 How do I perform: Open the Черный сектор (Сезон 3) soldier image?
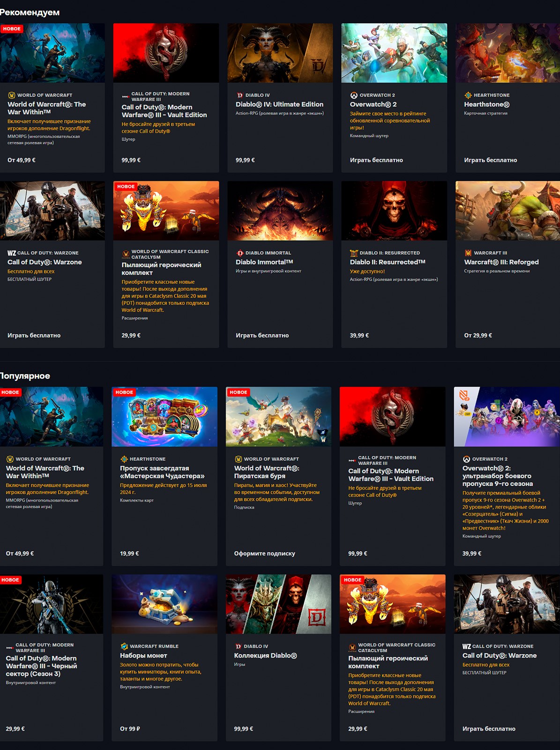51,604
